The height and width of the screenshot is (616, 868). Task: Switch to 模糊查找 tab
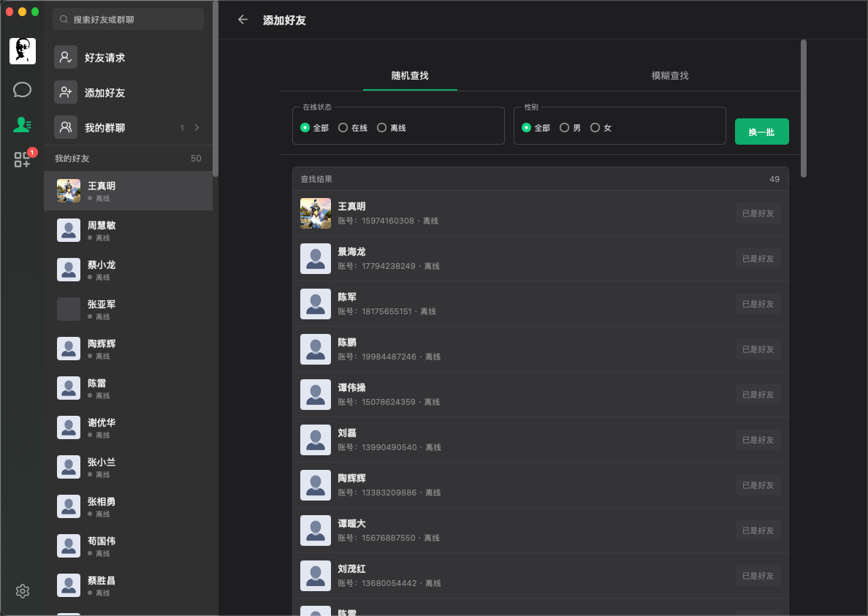tap(670, 75)
